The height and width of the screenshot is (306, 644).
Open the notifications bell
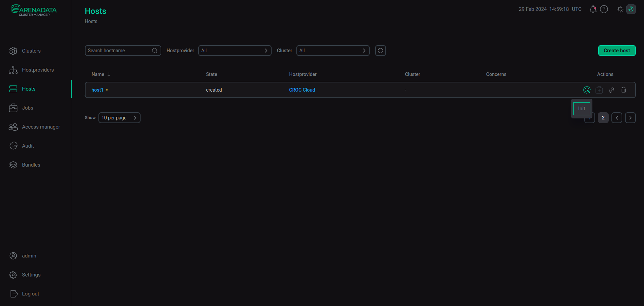(x=593, y=9)
